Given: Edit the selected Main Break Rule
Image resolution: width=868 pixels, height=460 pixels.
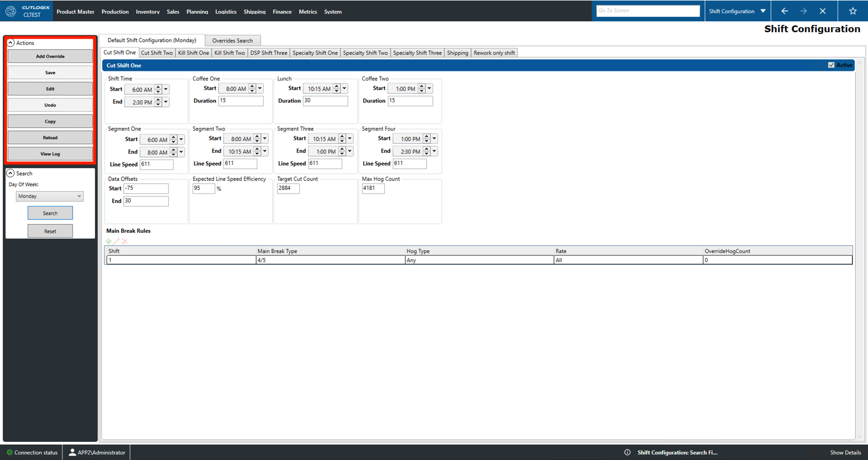Looking at the screenshot, I should coord(116,241).
